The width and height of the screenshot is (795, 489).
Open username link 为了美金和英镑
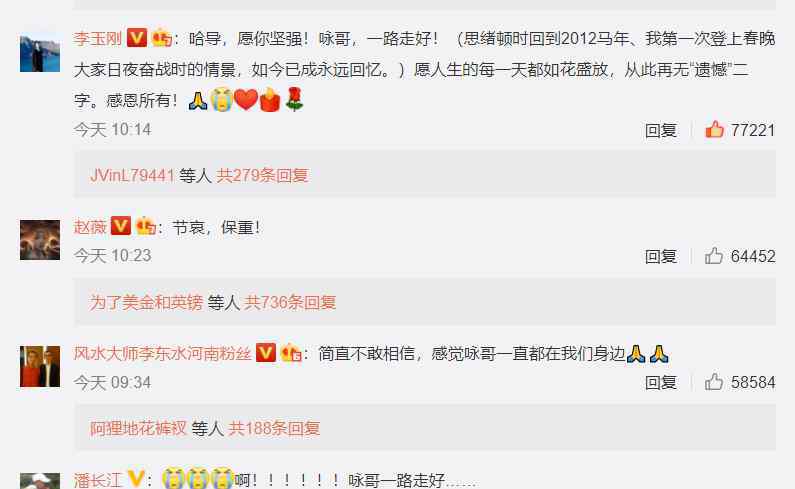[147, 302]
